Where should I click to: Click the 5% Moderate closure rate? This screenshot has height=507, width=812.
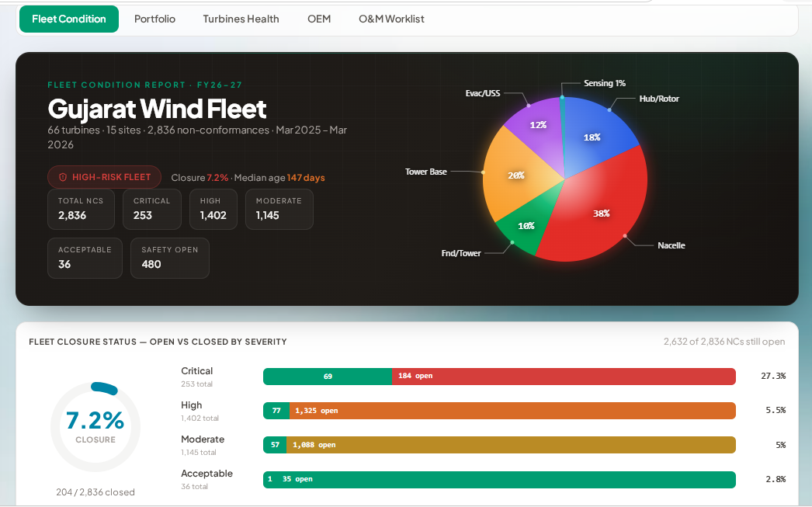click(x=781, y=445)
